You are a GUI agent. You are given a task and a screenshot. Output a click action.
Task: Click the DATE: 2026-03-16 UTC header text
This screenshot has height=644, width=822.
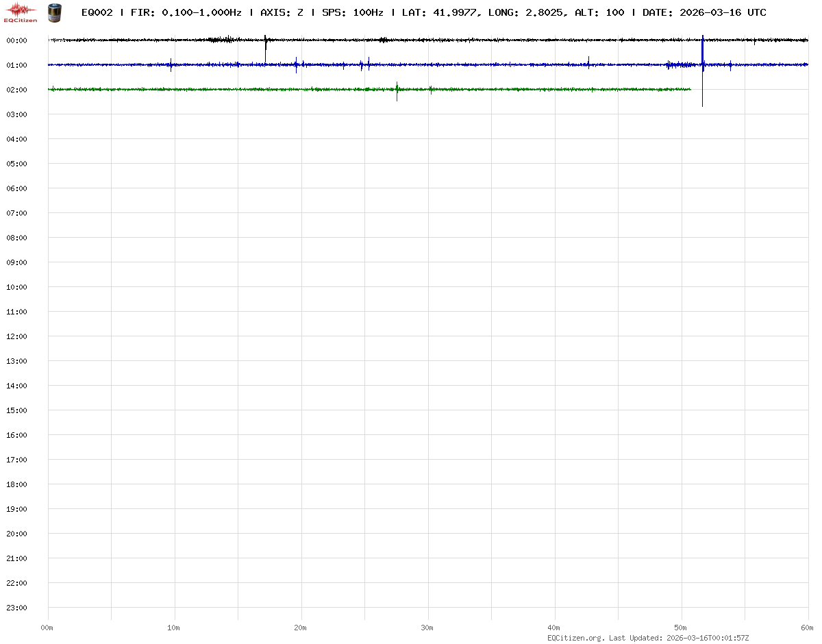click(x=704, y=12)
